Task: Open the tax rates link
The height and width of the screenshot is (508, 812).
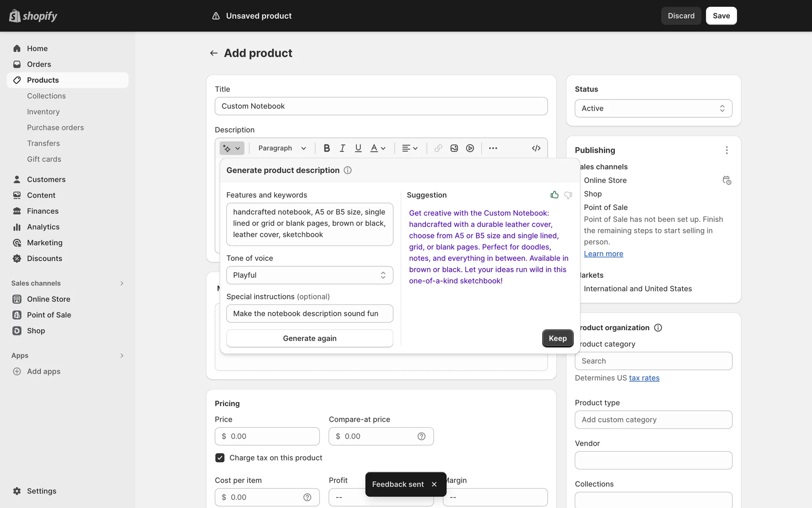Action: [644, 378]
